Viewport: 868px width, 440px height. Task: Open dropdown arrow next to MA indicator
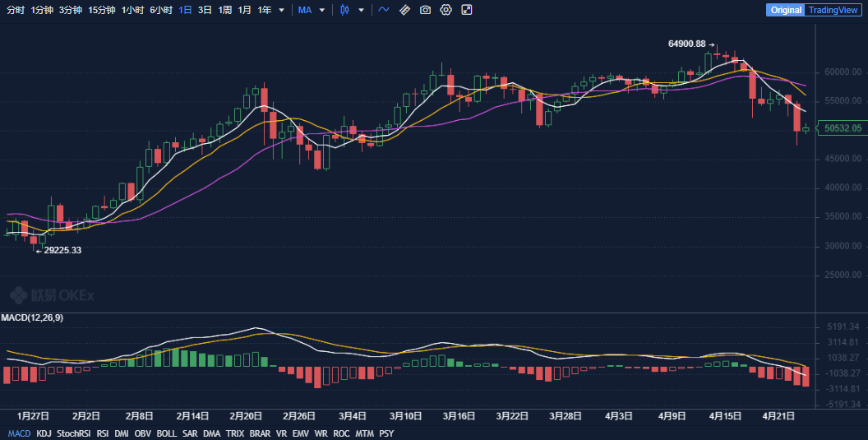point(321,11)
